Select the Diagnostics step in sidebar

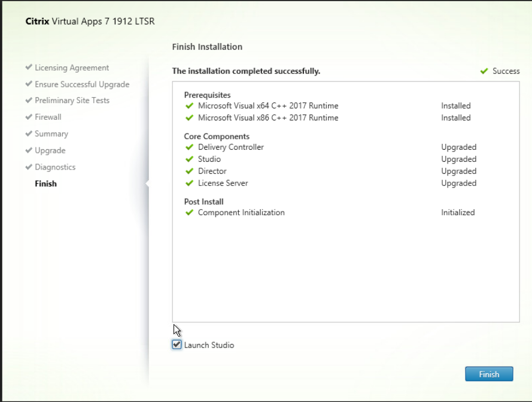55,167
